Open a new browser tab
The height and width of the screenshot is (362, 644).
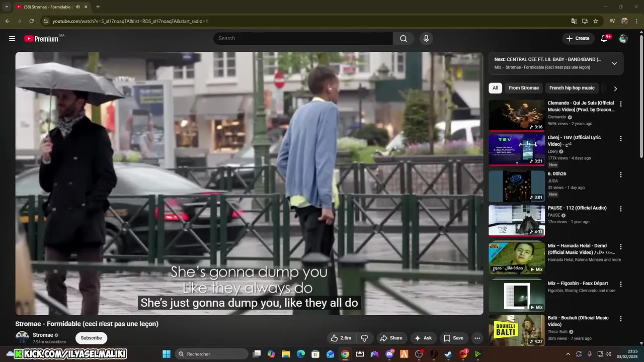tap(98, 7)
